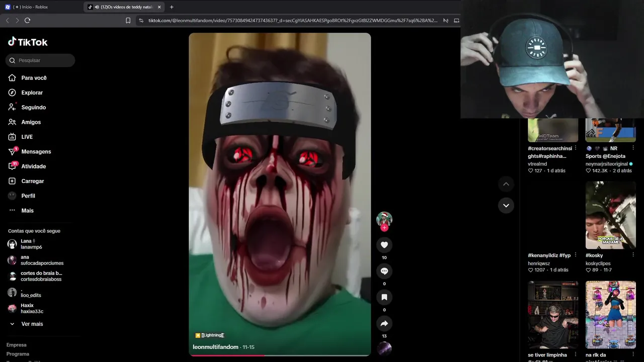Open the neymarjrsiteoriginal author link
644x362 pixels.
(607, 164)
